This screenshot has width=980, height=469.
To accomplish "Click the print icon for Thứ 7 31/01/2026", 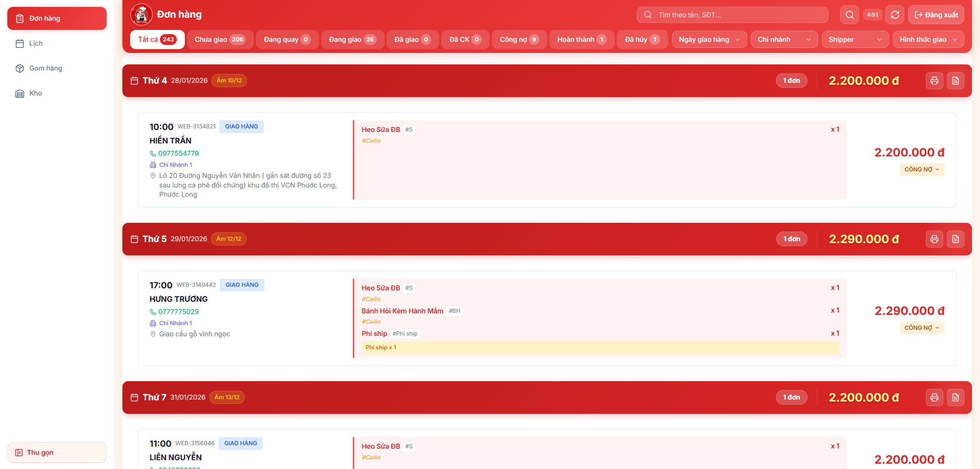I will click(x=934, y=398).
